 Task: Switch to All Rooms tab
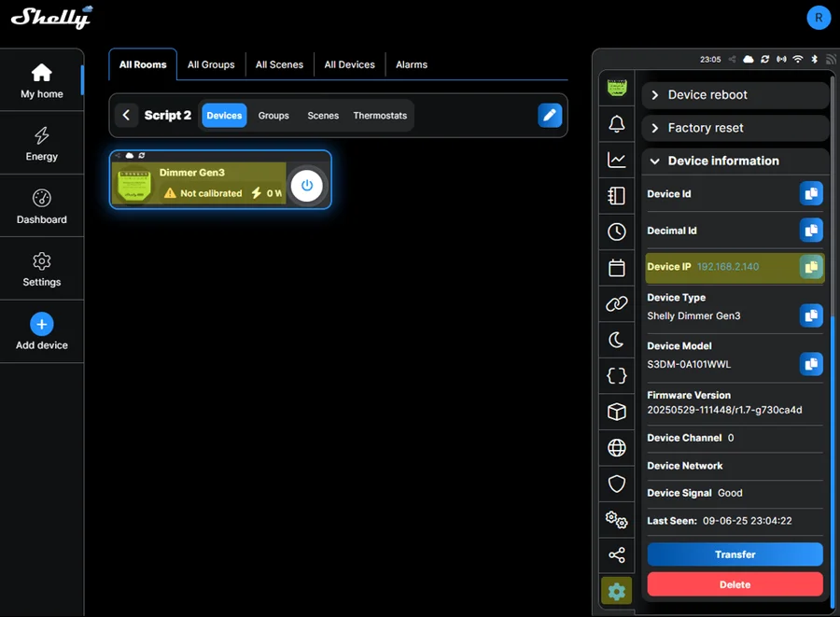click(x=143, y=64)
